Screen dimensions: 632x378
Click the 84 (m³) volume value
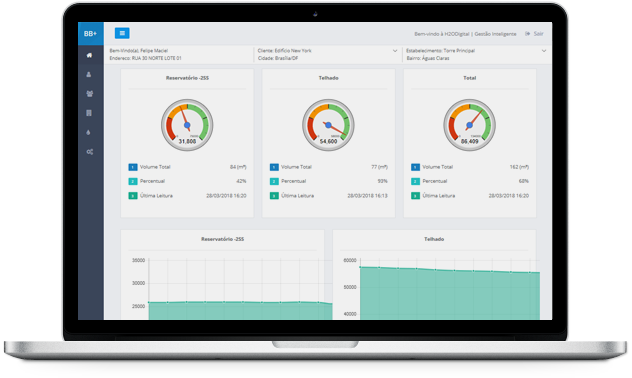(238, 167)
